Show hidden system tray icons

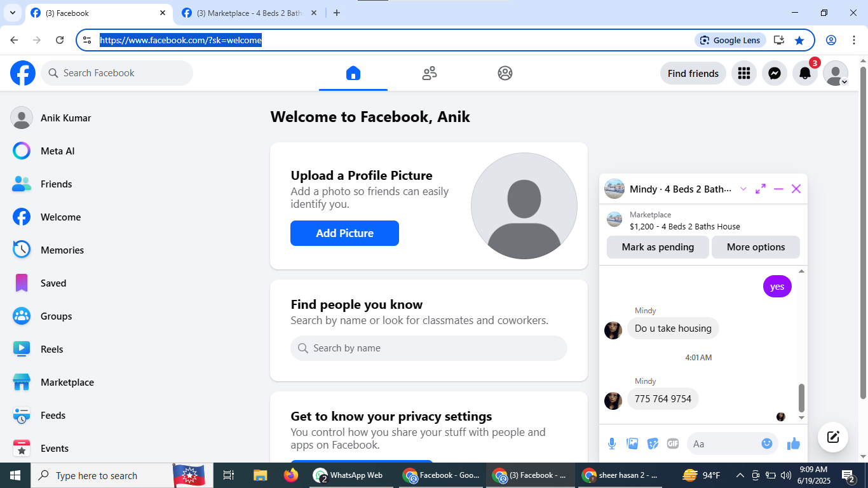point(740,475)
